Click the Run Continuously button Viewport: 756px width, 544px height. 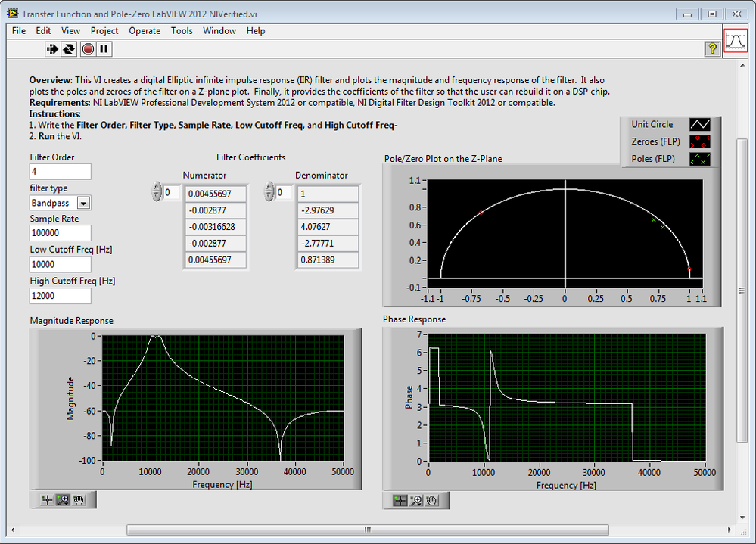click(x=69, y=49)
